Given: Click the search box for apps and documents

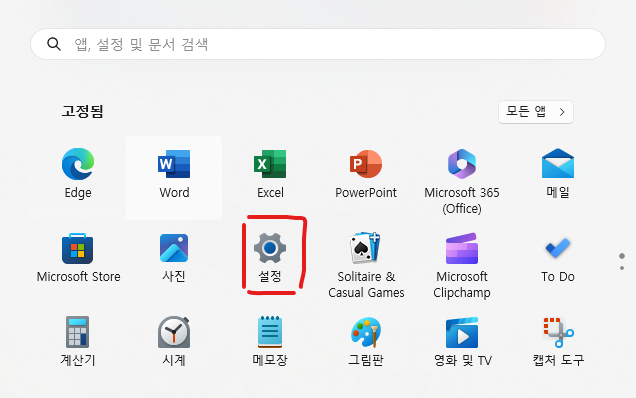Looking at the screenshot, I should [318, 44].
